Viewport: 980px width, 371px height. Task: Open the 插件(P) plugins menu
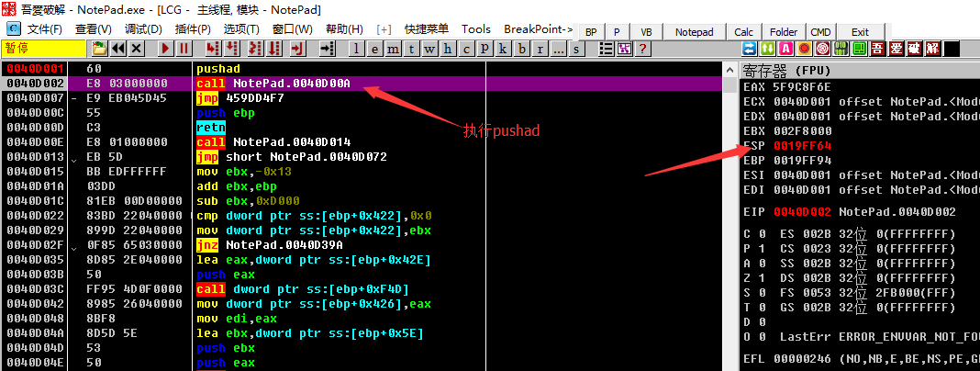(193, 29)
